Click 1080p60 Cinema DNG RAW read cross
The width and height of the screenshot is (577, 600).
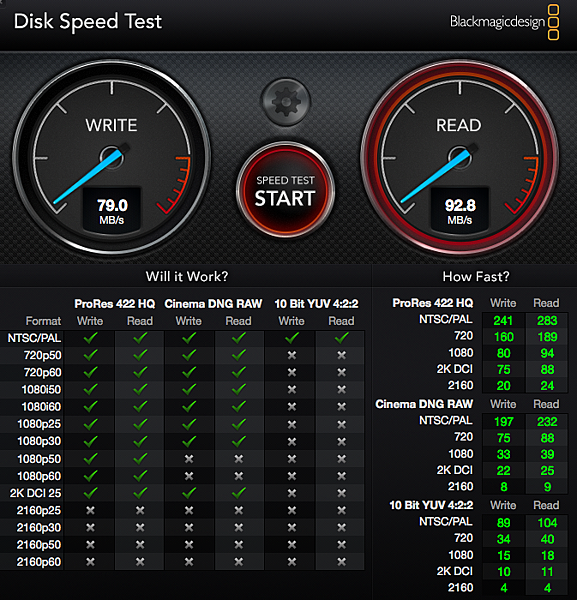239,476
